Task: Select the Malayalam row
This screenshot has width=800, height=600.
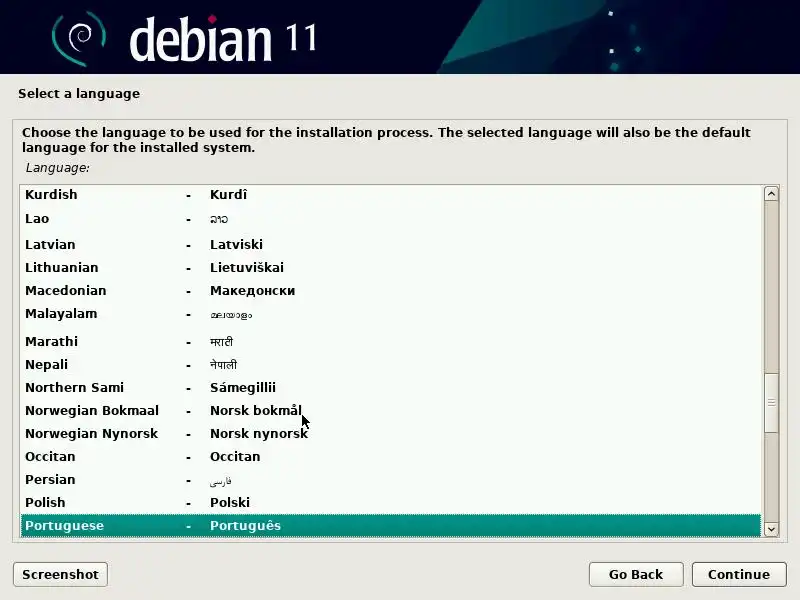Action: [x=390, y=314]
